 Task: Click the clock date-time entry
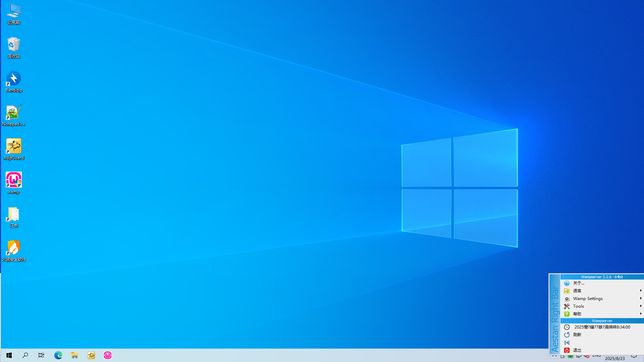602,327
